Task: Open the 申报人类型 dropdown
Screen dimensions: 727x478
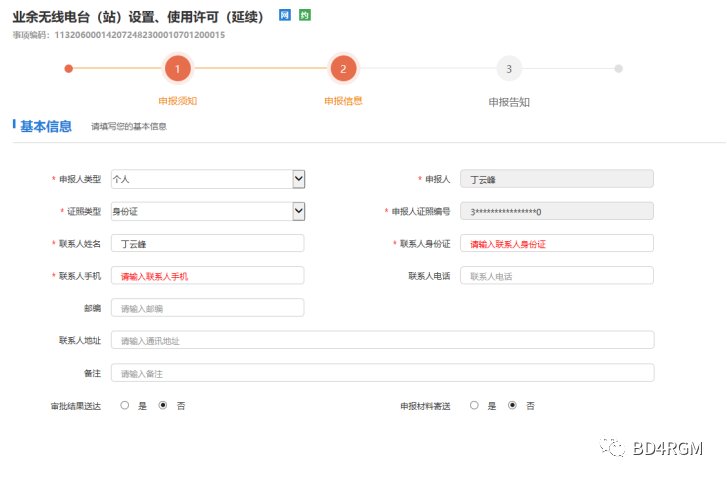Action: pos(208,179)
